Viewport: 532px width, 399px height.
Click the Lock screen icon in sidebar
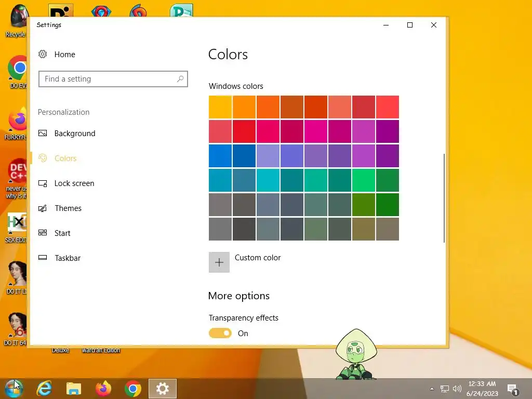point(43,183)
